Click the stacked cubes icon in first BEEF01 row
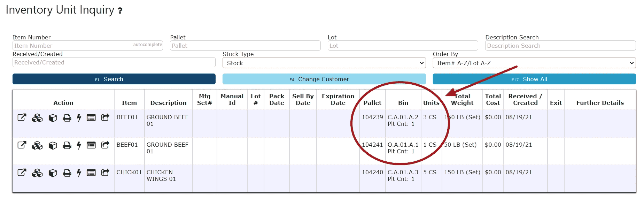Image resolution: width=644 pixels, height=199 pixels. point(37,118)
